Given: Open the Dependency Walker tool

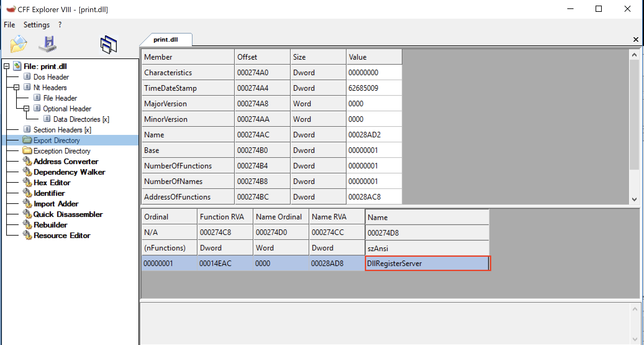Looking at the screenshot, I should [x=69, y=172].
